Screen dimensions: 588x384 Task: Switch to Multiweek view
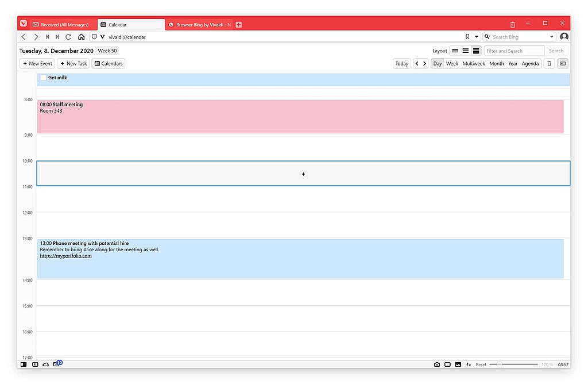coord(474,63)
